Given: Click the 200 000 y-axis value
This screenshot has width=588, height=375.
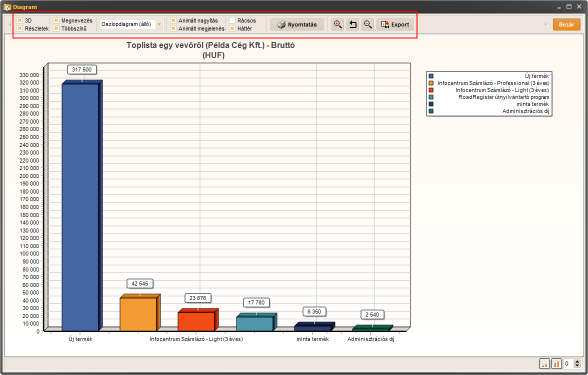Looking at the screenshot, I should coord(29,176).
